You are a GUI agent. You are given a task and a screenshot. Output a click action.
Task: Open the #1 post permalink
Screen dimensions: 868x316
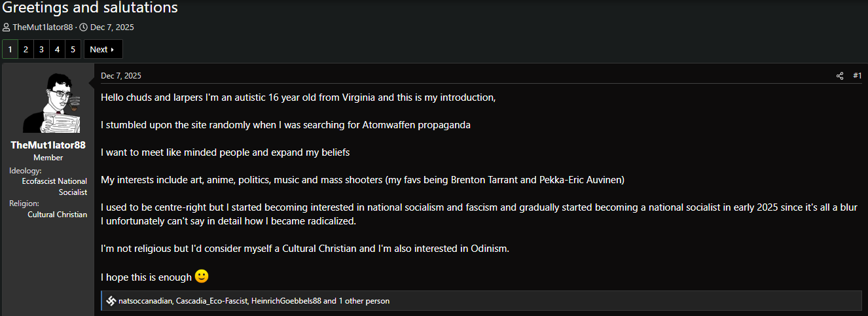coord(857,76)
